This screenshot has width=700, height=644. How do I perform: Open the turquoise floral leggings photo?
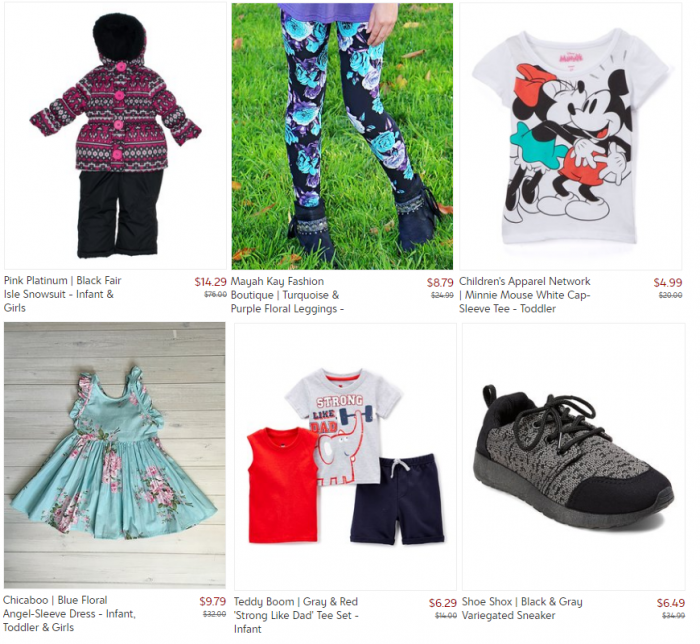[x=342, y=136]
